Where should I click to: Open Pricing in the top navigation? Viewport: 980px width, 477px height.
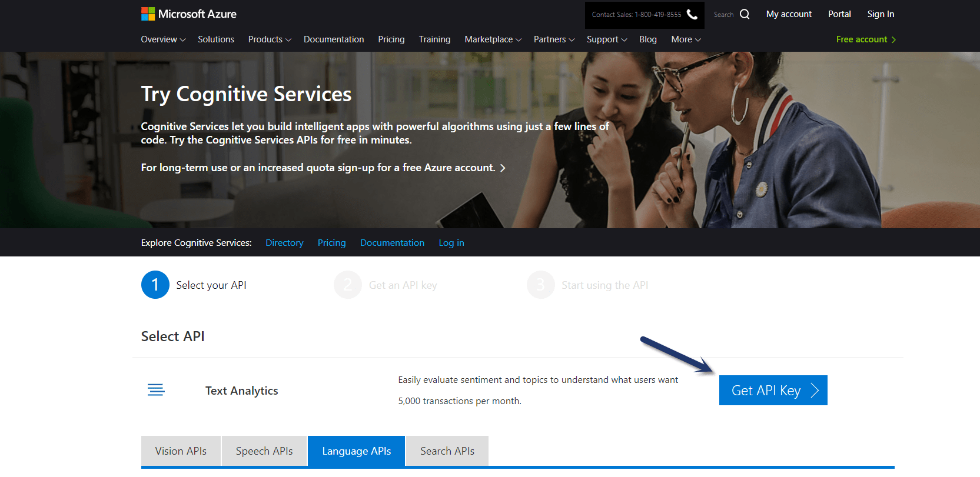pos(391,39)
